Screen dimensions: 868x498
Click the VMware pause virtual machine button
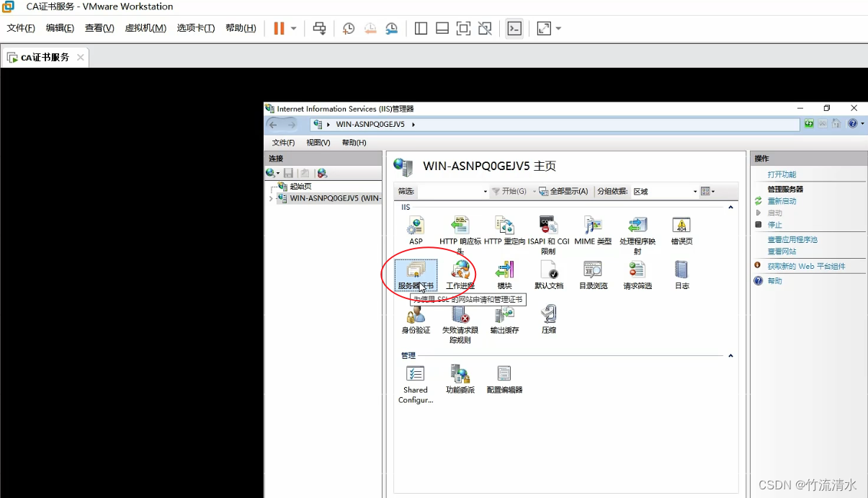point(279,28)
